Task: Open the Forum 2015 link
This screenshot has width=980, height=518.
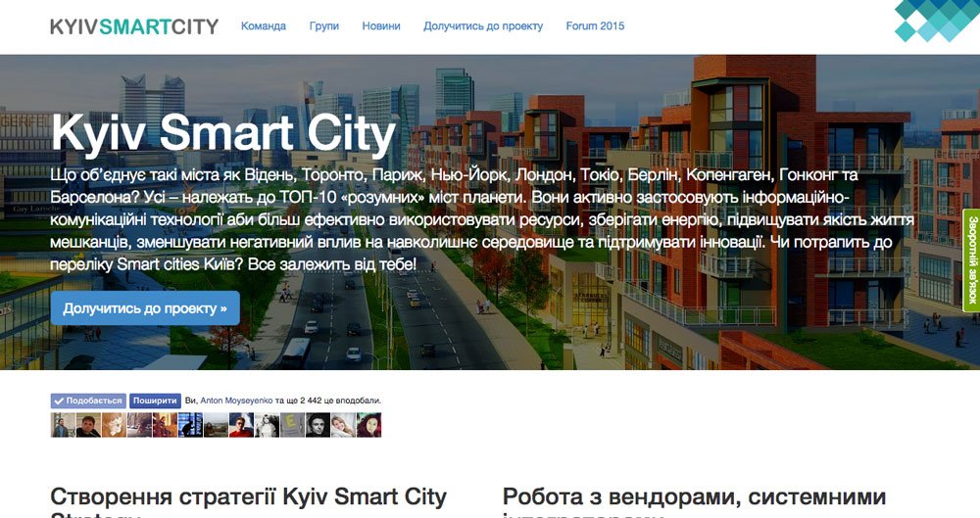Action: click(x=594, y=26)
